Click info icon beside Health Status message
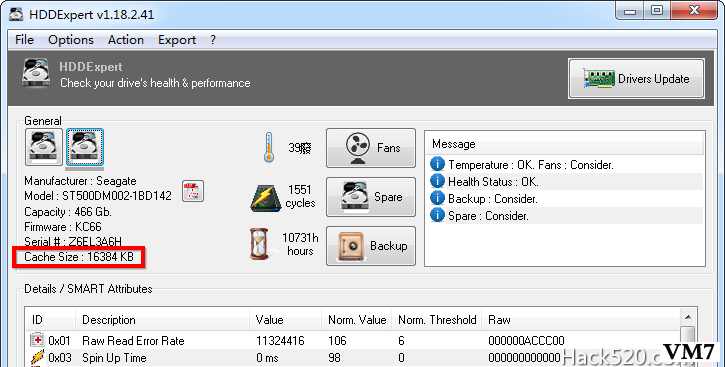This screenshot has height=367, width=725. (437, 181)
